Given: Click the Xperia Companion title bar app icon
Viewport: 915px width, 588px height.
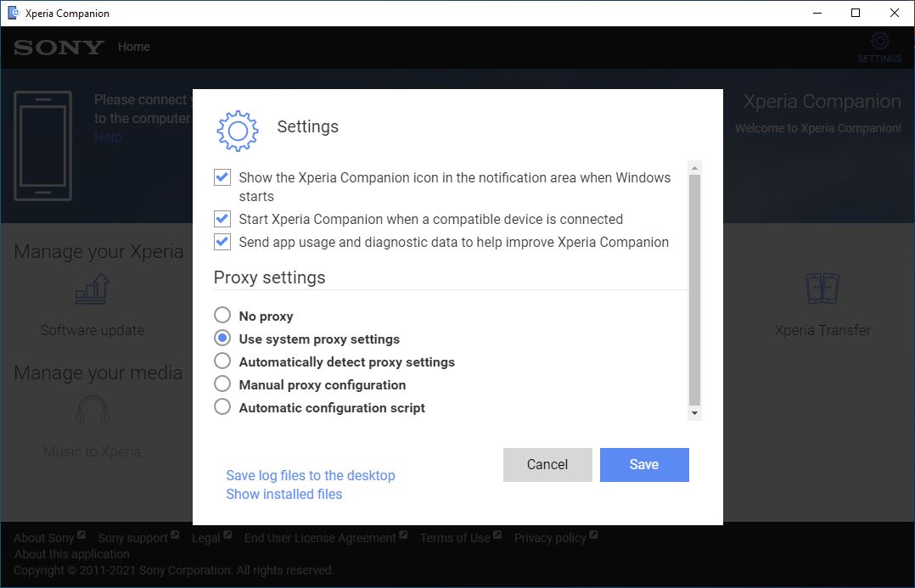Looking at the screenshot, I should tap(13, 13).
